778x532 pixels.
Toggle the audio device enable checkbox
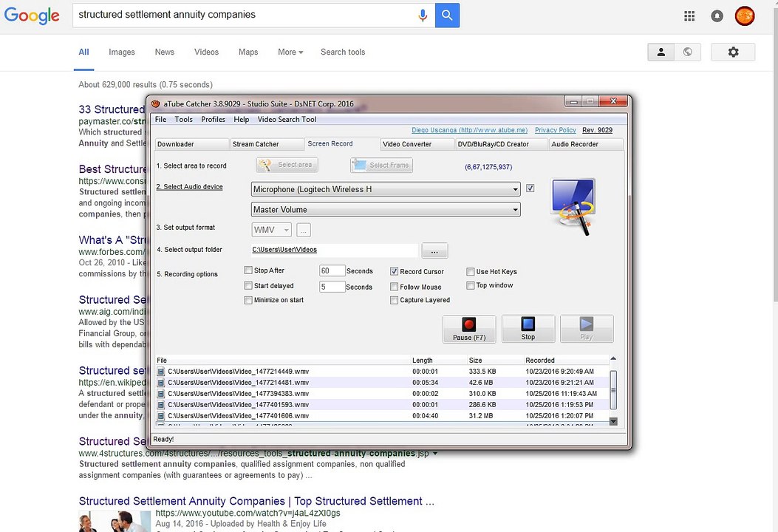tap(530, 188)
